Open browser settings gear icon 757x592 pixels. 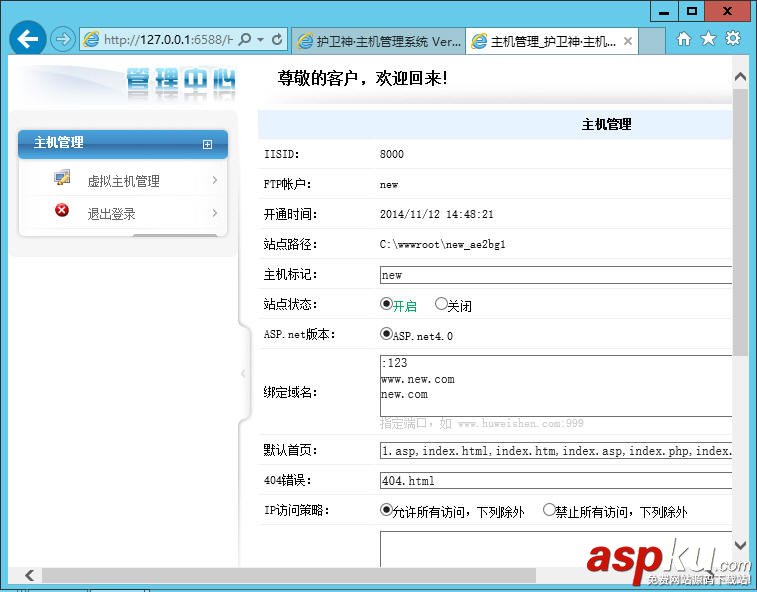733,39
